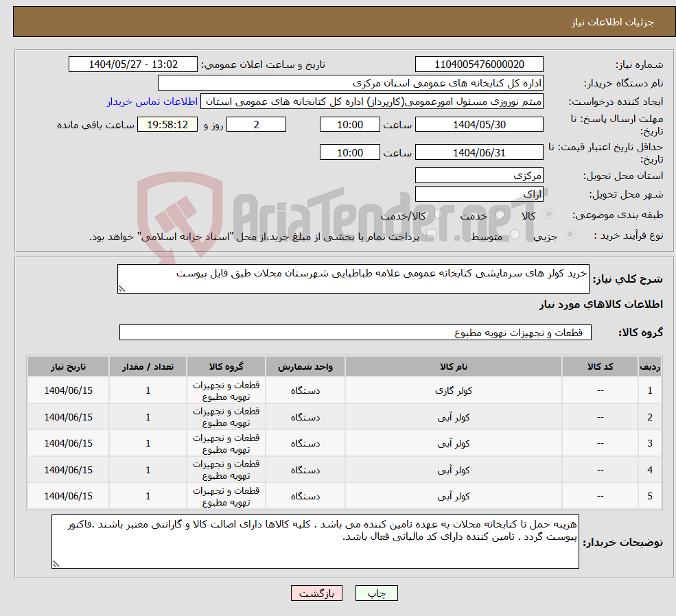Click کولر گازی in row 1
The height and width of the screenshot is (616, 676).
click(454, 391)
